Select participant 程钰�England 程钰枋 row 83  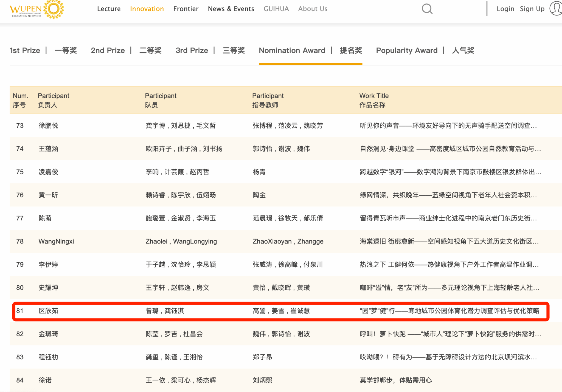[x=48, y=357]
